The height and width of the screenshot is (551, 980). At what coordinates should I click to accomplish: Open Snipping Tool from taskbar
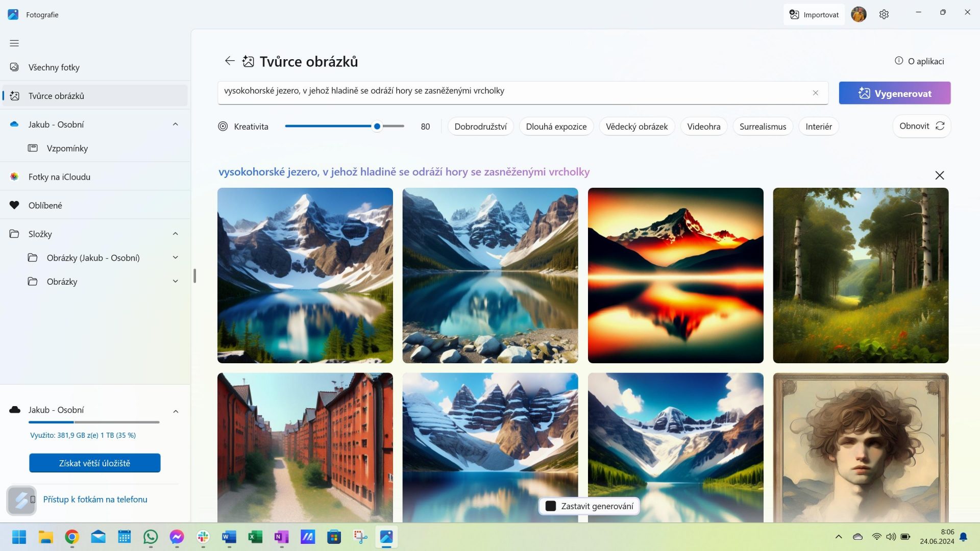coord(360,537)
